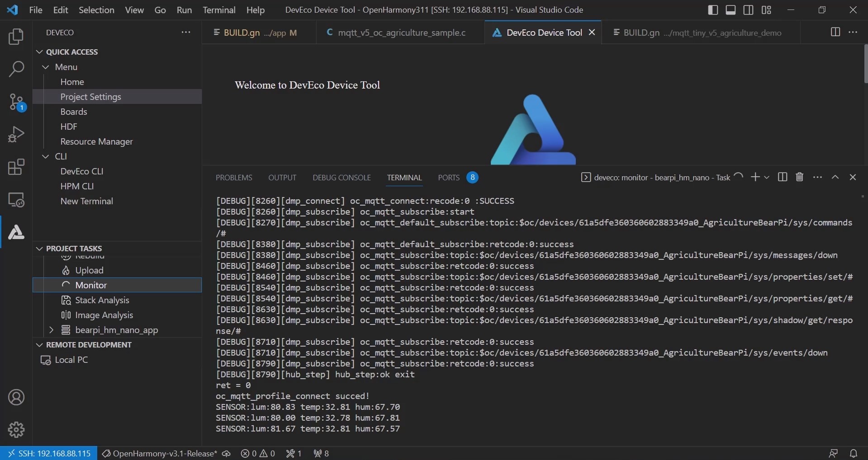This screenshot has height=460, width=868.
Task: Open the Accounts menu icon
Action: coord(16,398)
